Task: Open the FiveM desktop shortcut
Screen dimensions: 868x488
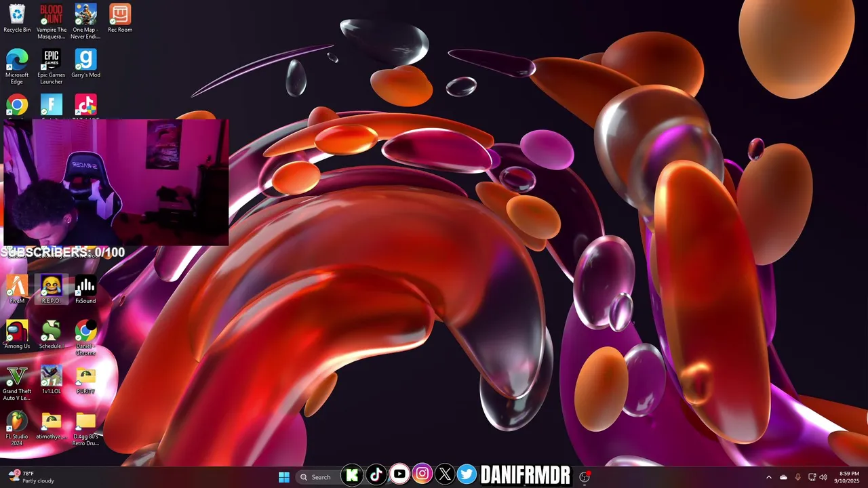Action: coord(17,289)
